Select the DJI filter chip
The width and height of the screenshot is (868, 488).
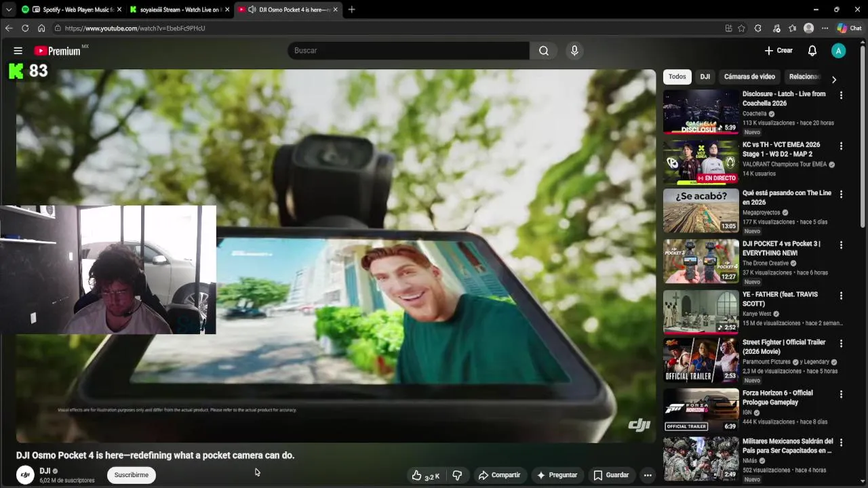click(x=705, y=77)
